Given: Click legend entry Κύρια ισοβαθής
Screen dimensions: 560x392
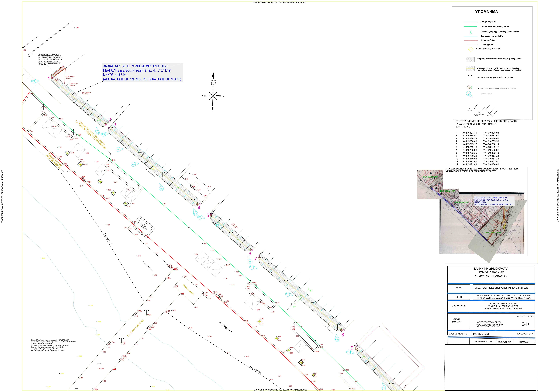Looking at the screenshot, I should 488,40.
